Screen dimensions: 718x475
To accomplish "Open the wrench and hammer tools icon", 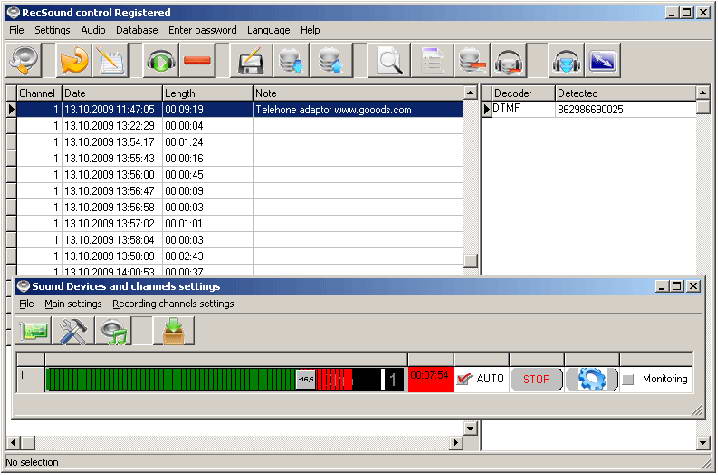I will [73, 330].
